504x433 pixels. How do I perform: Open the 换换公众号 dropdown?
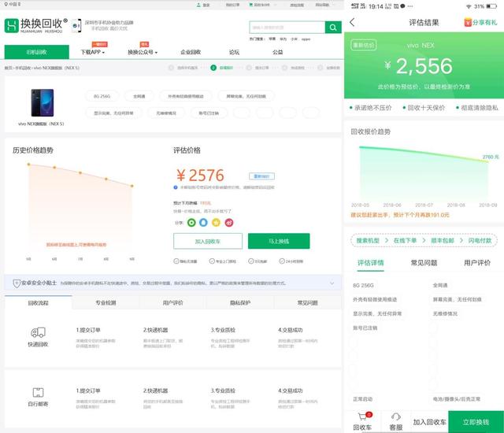click(x=143, y=52)
